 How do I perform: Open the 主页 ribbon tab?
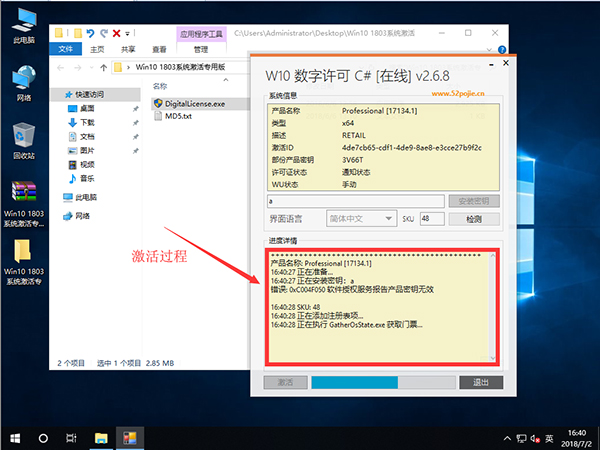pyautogui.click(x=97, y=49)
